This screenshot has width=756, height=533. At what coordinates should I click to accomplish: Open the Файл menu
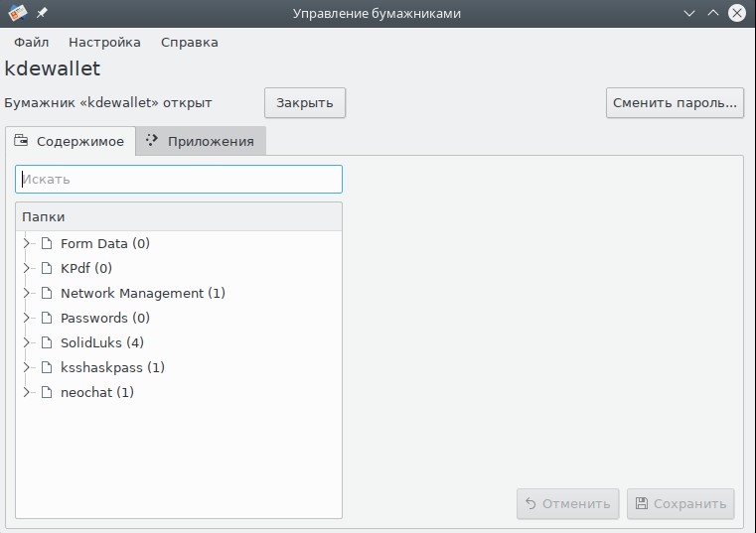[x=32, y=43]
